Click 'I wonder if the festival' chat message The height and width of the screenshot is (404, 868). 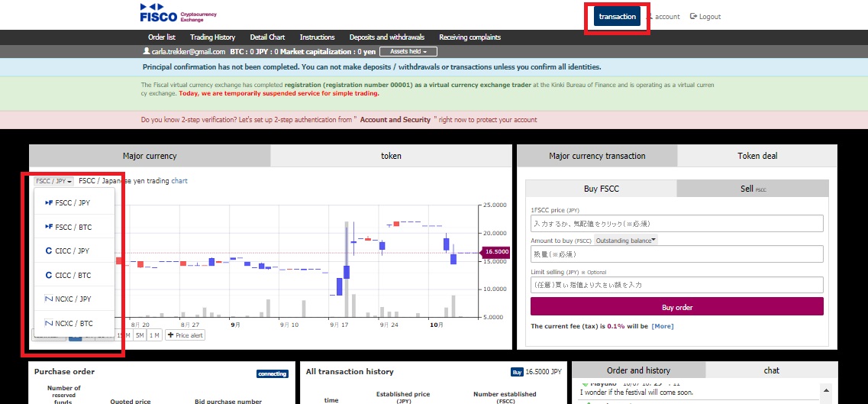(636, 393)
